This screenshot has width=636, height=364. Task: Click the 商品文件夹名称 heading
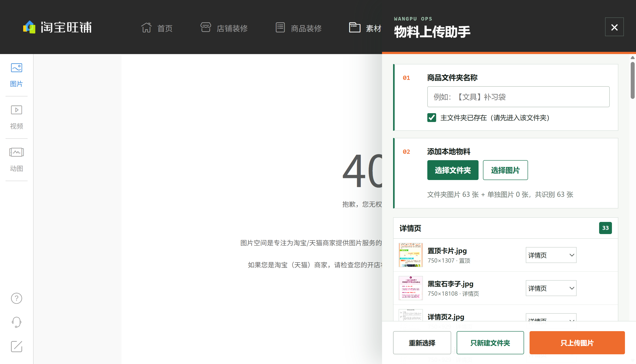tap(452, 77)
